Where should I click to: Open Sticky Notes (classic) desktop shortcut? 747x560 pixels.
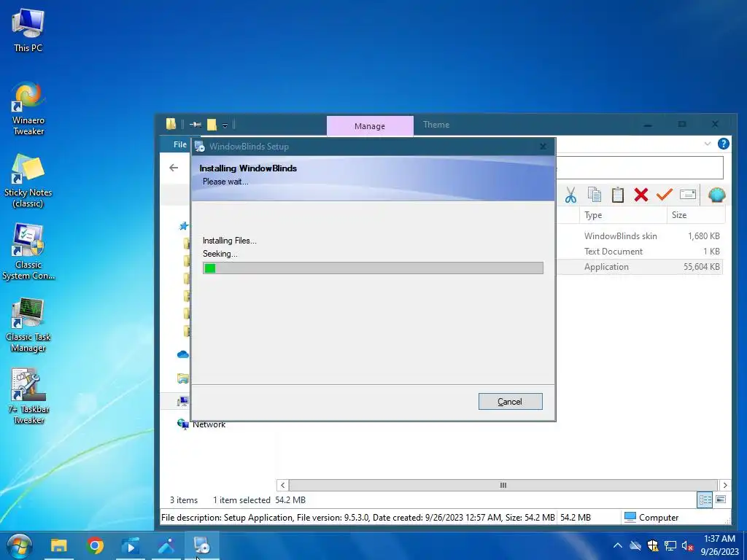(x=28, y=182)
